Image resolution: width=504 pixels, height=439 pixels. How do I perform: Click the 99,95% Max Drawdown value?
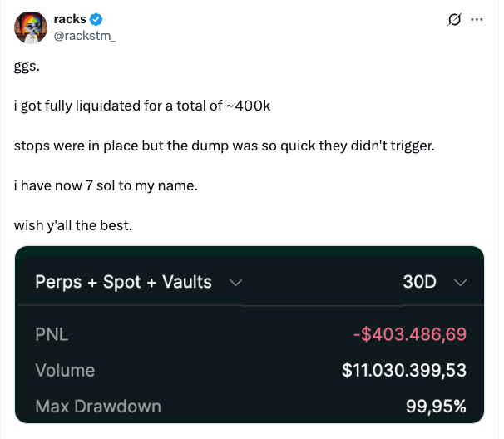[436, 407]
